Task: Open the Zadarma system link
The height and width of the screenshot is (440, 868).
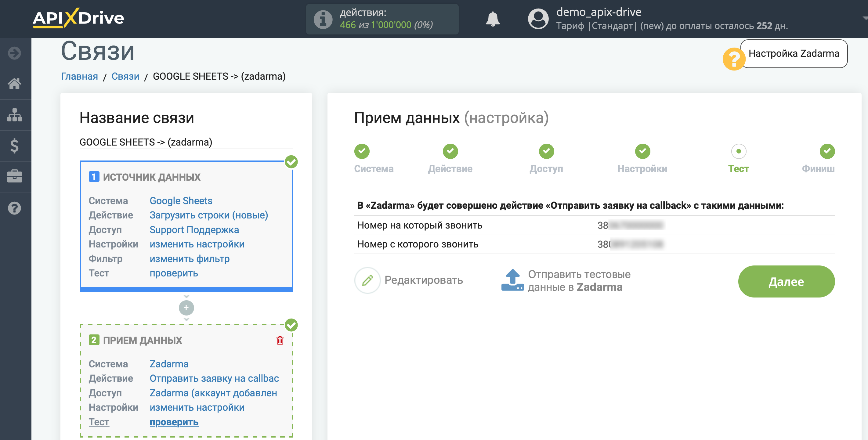Action: (x=169, y=364)
